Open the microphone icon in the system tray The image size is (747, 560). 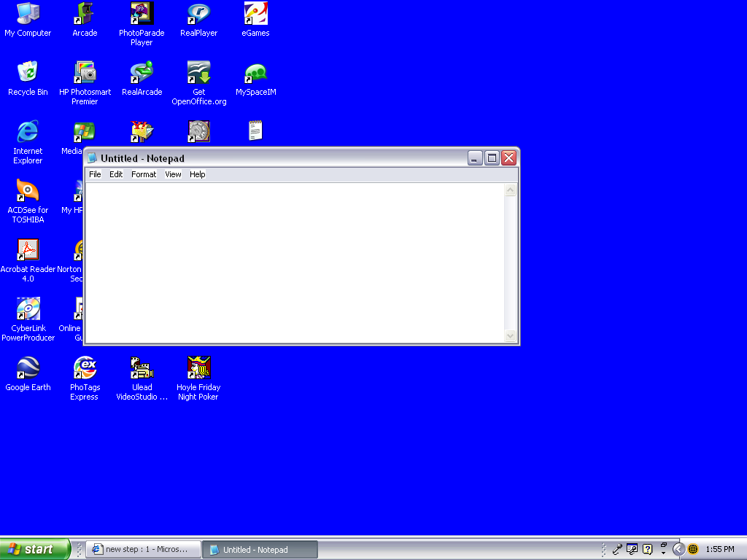(x=616, y=548)
